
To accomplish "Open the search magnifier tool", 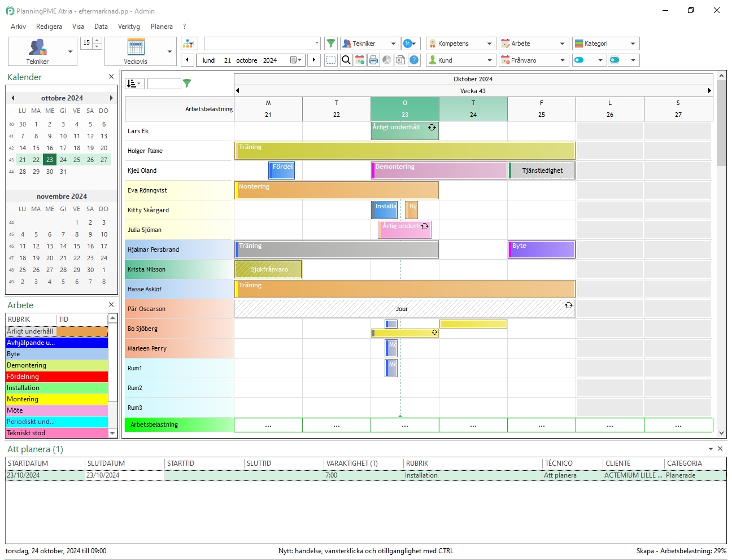I will click(x=346, y=60).
